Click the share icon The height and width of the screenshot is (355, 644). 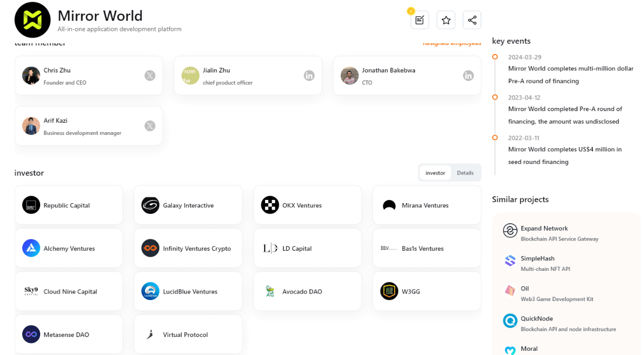point(472,20)
